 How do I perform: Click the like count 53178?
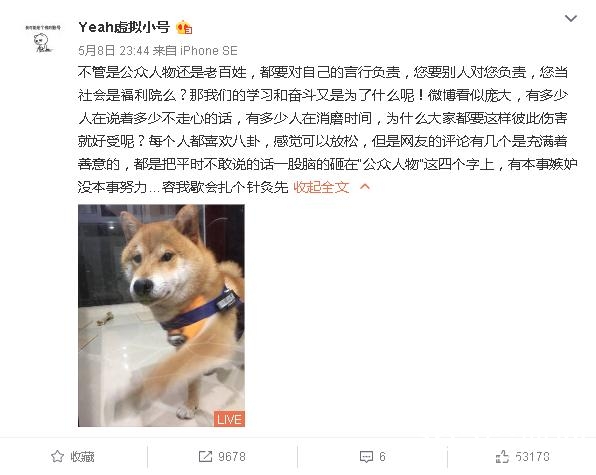pos(532,456)
